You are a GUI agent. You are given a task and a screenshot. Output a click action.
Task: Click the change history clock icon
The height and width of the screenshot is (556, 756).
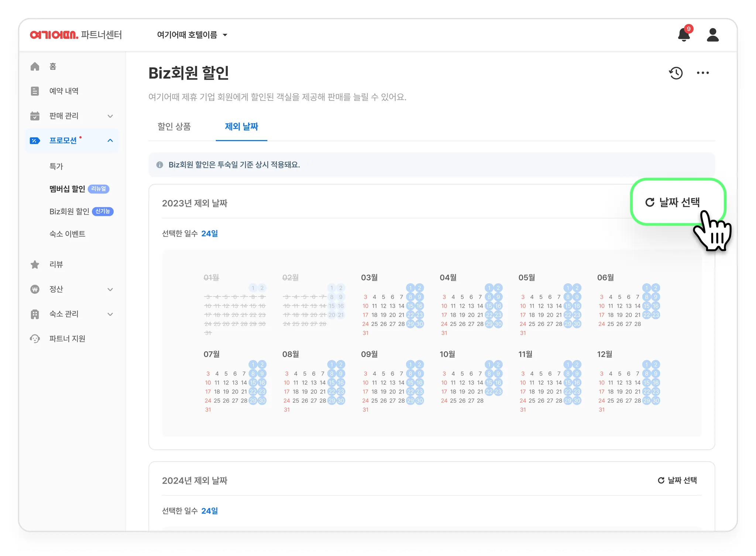tap(676, 73)
